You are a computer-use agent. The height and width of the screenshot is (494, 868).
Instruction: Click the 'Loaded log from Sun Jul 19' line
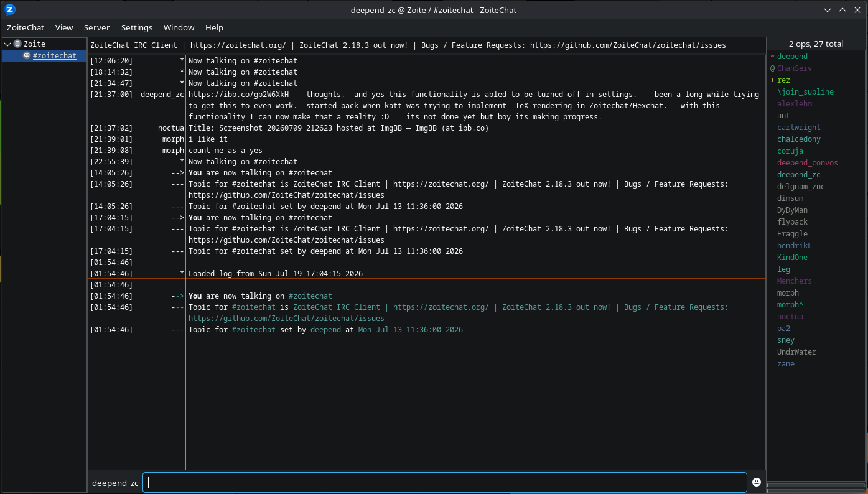276,274
